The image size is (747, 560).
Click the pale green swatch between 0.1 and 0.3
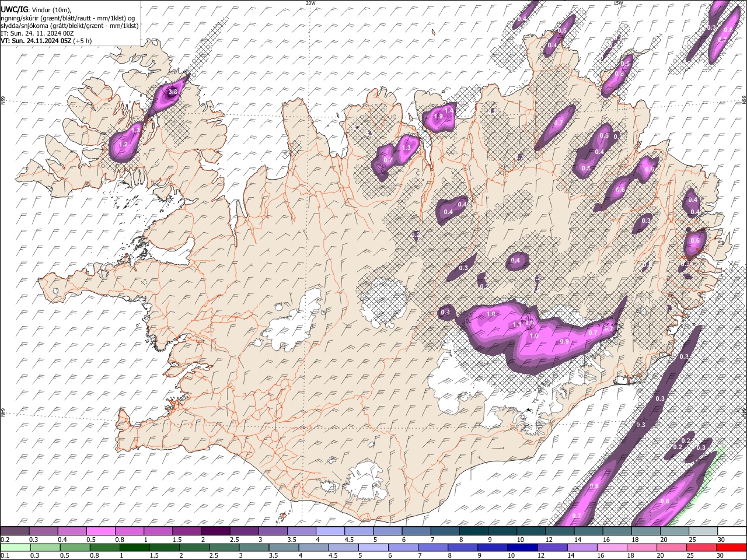[x=15, y=547]
